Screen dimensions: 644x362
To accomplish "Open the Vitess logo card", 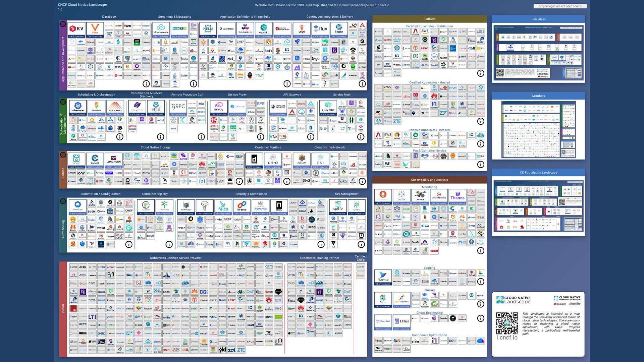I will (x=95, y=30).
